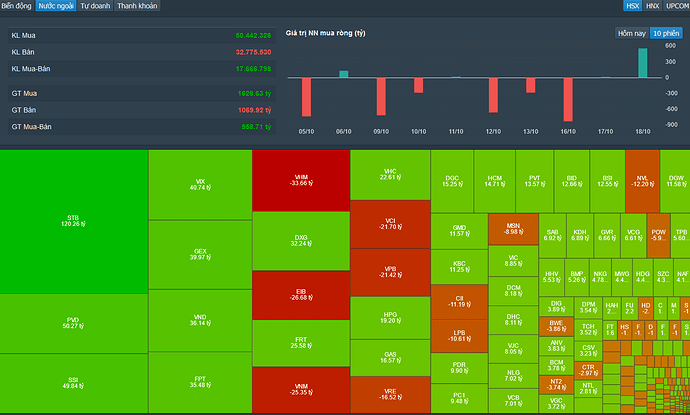Image resolution: width=690 pixels, height=415 pixels.
Task: Select the NLG 7.02 tỷ tile
Action: 514,375
